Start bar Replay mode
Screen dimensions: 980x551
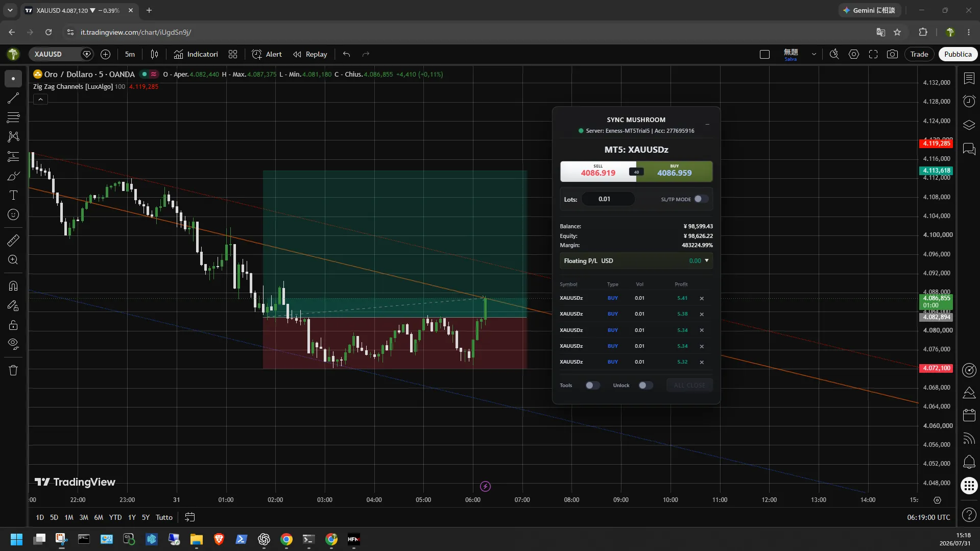310,54
